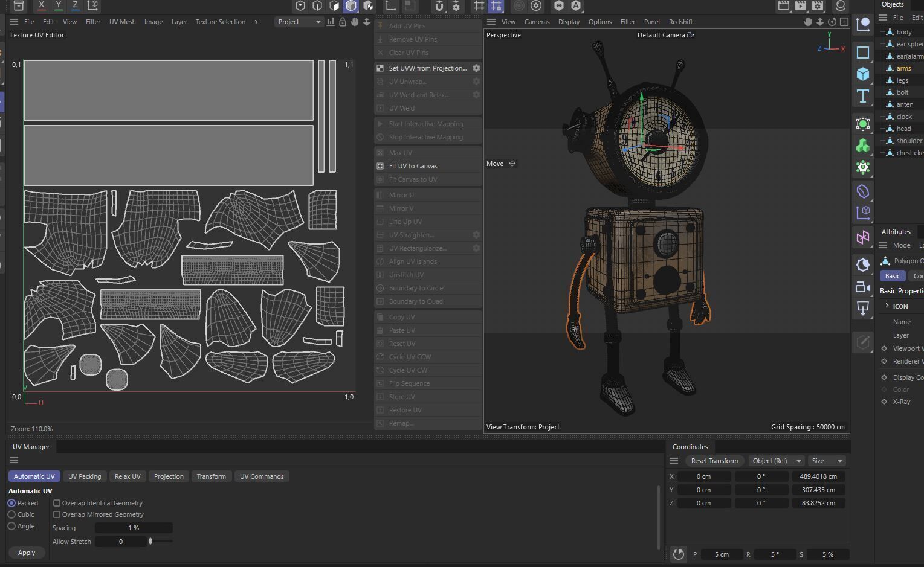Click the Reset Transform button
Viewport: 924px width, 567px height.
pyautogui.click(x=714, y=461)
